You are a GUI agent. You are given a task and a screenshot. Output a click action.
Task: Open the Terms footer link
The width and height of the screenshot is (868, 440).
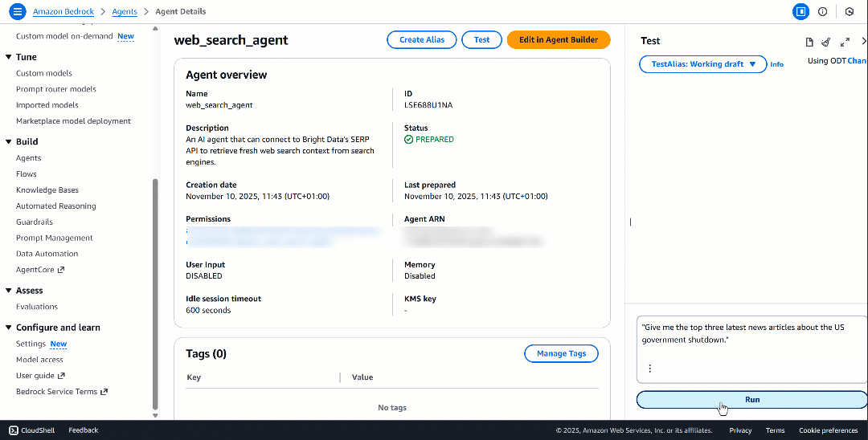[775, 430]
